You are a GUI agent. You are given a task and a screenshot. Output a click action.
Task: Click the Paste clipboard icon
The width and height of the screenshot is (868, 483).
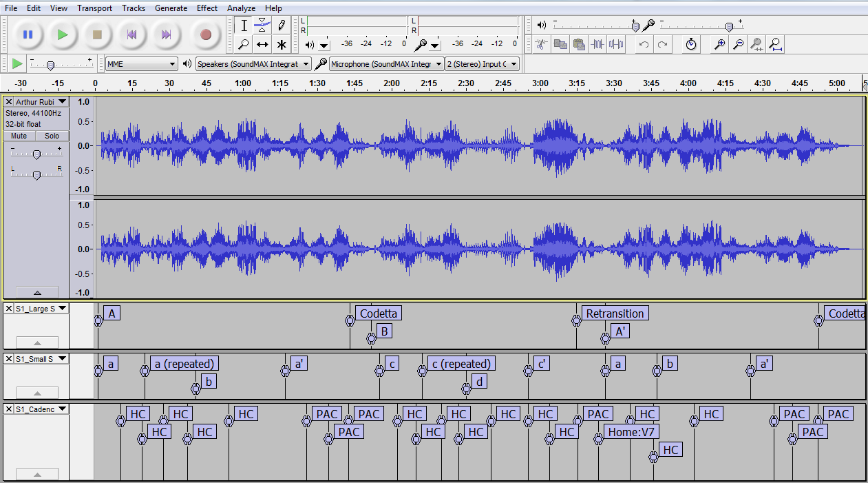click(579, 44)
